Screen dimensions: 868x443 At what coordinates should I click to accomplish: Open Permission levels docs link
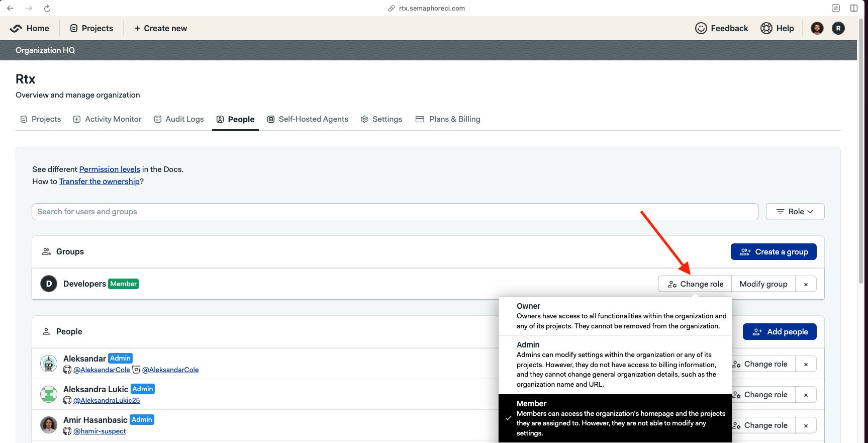coord(110,169)
